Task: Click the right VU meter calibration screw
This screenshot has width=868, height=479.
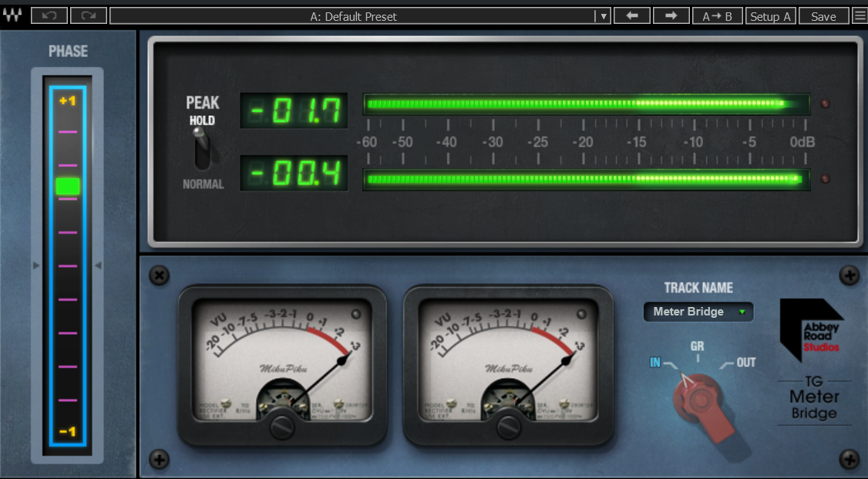Action: [508, 427]
